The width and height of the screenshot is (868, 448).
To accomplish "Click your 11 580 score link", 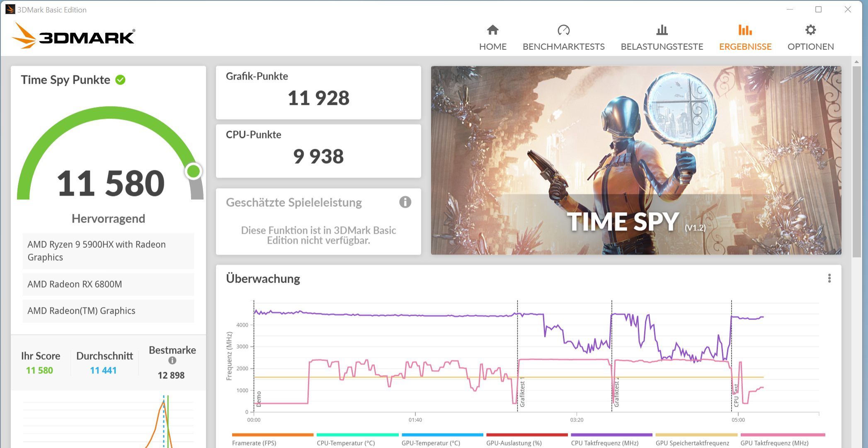I will [40, 370].
